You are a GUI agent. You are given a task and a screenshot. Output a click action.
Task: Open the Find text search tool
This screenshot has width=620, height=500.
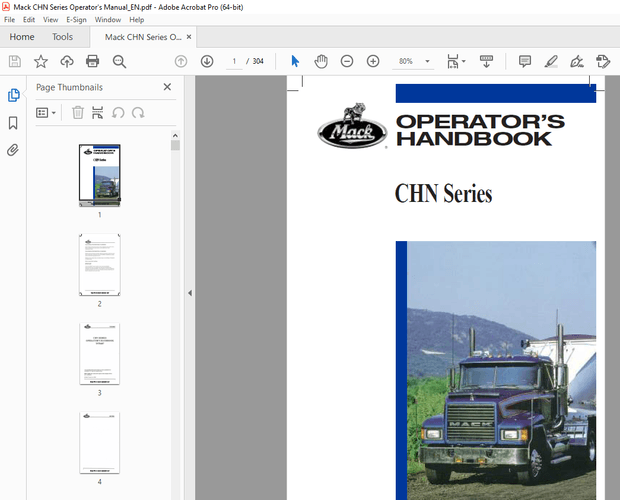click(x=119, y=61)
